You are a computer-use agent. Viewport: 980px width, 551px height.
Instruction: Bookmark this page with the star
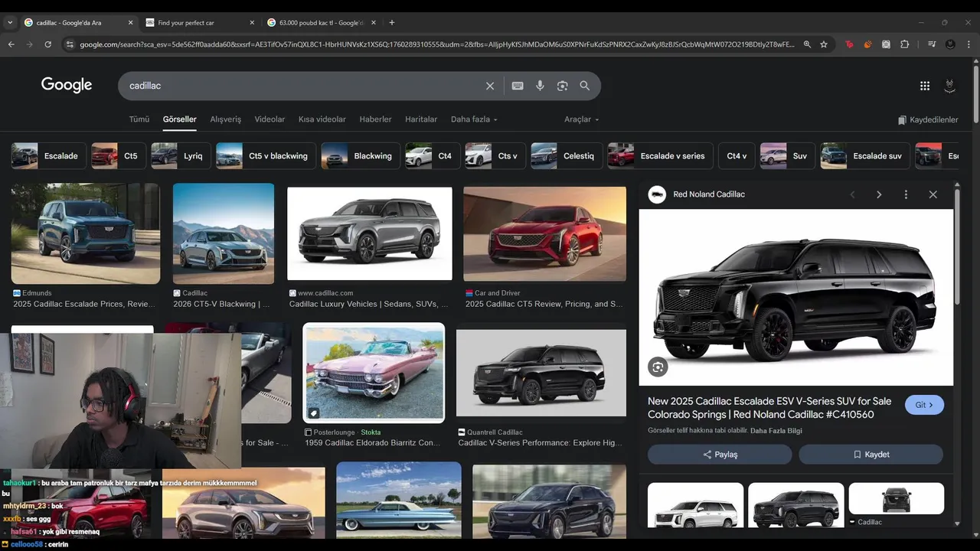[824, 44]
